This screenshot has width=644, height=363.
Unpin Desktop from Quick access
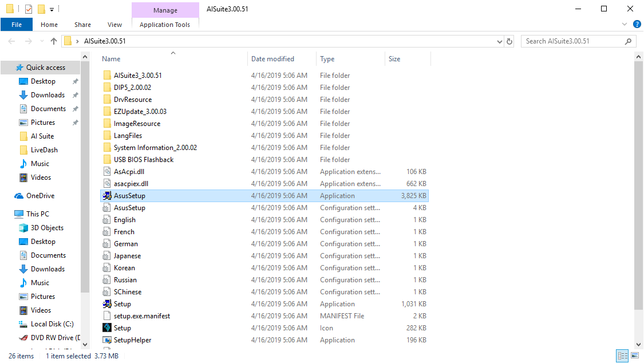(75, 81)
